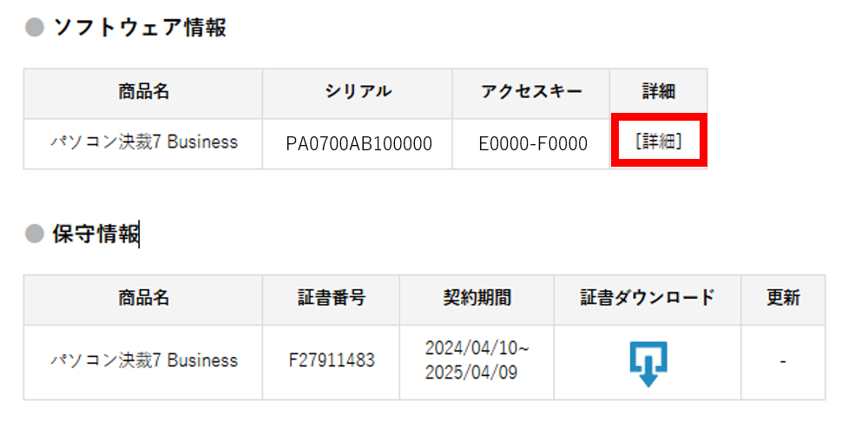Screen dimensions: 868x429
Task: Click the 契約期間 column header
Action: [477, 299]
